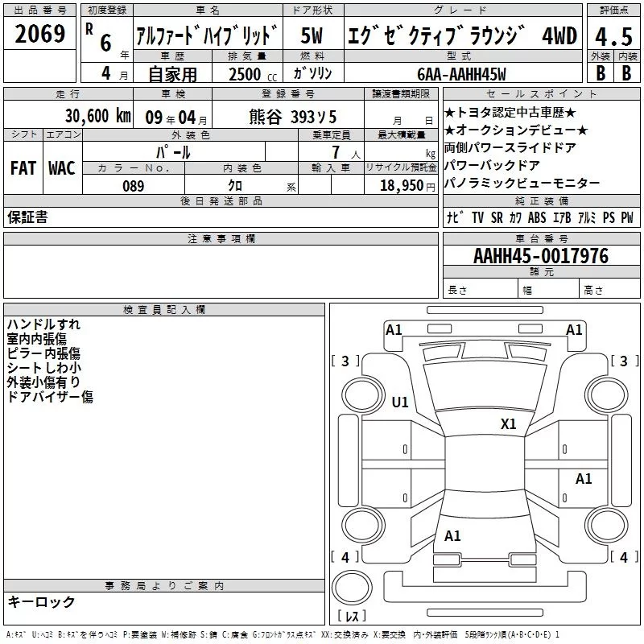This screenshot has width=644, height=644.
Task: Click U1 damage mark on diagram
Action: (400, 402)
